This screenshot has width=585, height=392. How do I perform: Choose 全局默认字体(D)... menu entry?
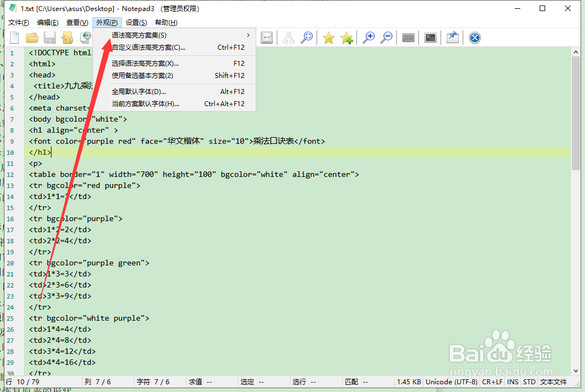(x=174, y=92)
